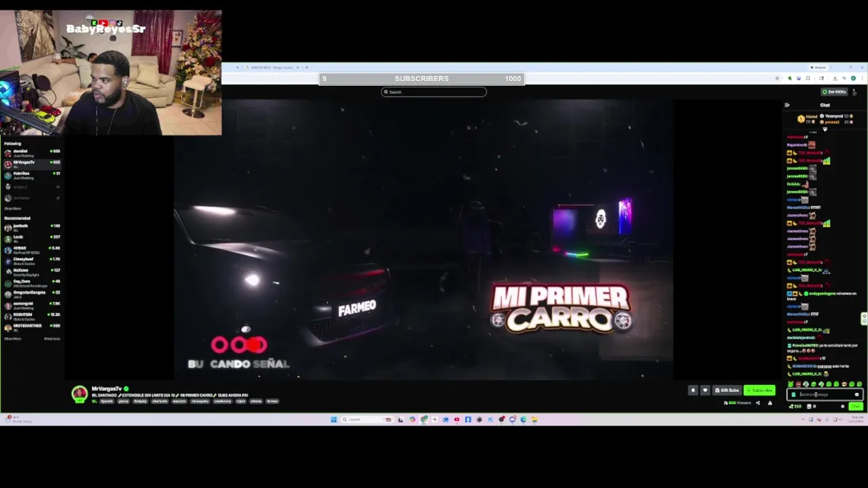Viewport: 868px width, 488px height.
Task: Open the emote picker in the chat input
Action: [x=857, y=394]
